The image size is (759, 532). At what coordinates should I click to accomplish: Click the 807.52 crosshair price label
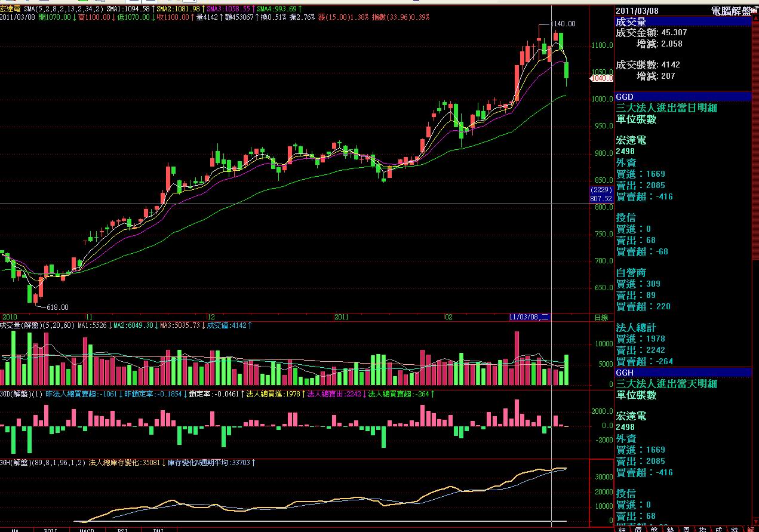pos(601,198)
